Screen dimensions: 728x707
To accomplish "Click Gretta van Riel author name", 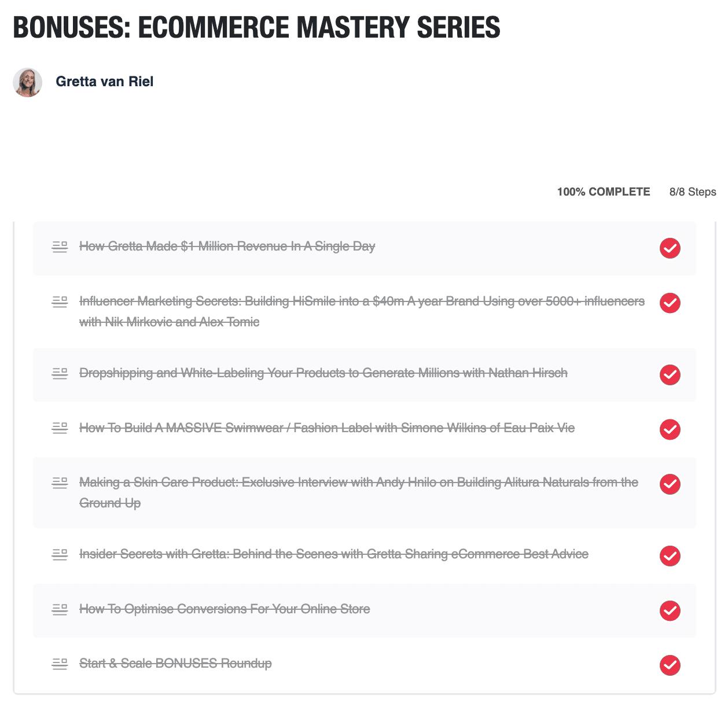I will [x=105, y=82].
